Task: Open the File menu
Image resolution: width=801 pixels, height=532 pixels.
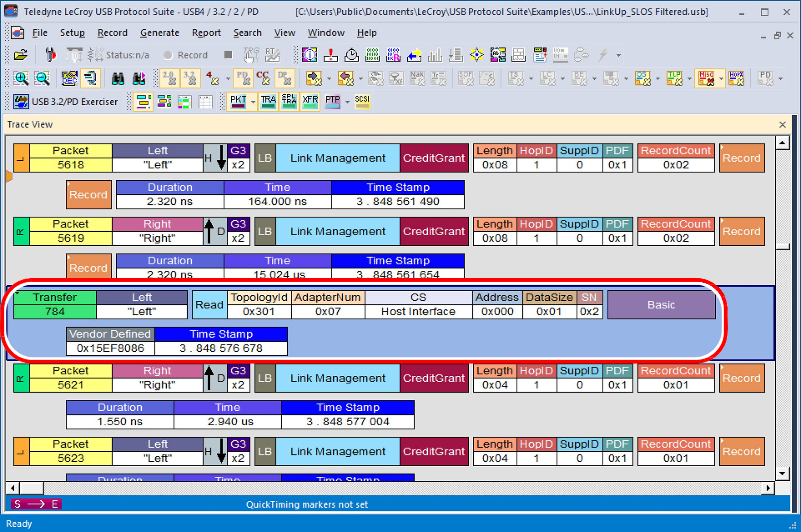Action: 40,33
